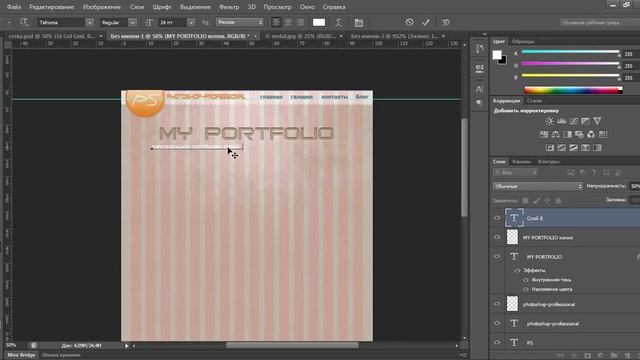
Task: Open the Фильтр menu
Action: [229, 7]
